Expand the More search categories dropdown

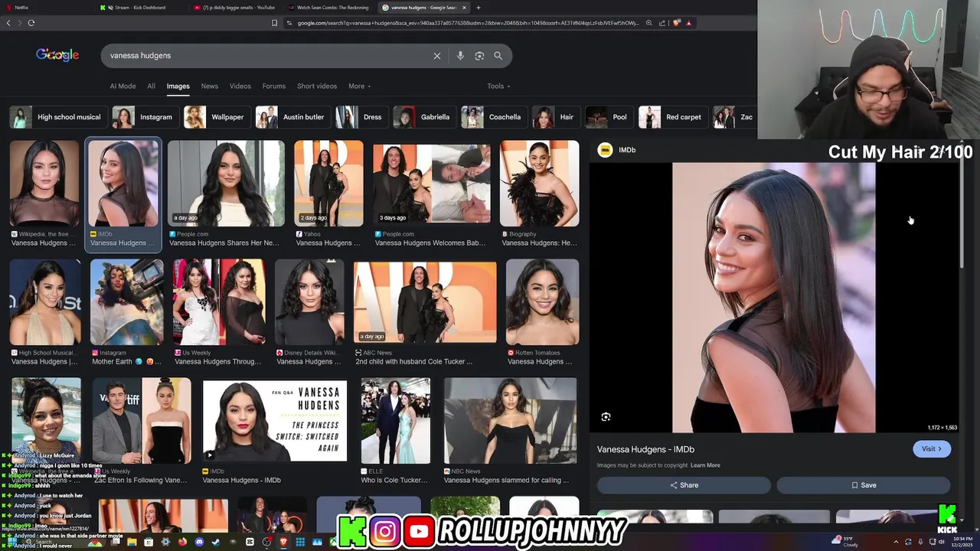pos(359,86)
